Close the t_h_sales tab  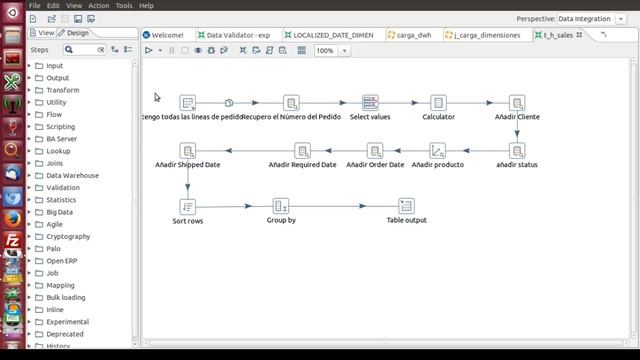[x=579, y=35]
